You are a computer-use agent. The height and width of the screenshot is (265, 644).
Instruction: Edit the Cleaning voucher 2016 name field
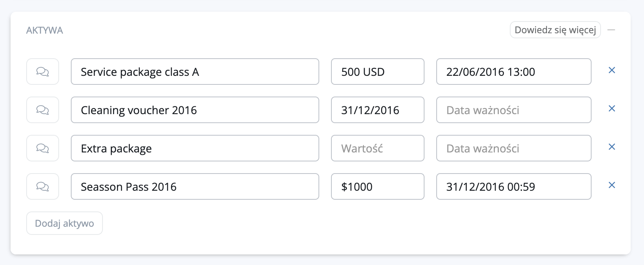(195, 110)
